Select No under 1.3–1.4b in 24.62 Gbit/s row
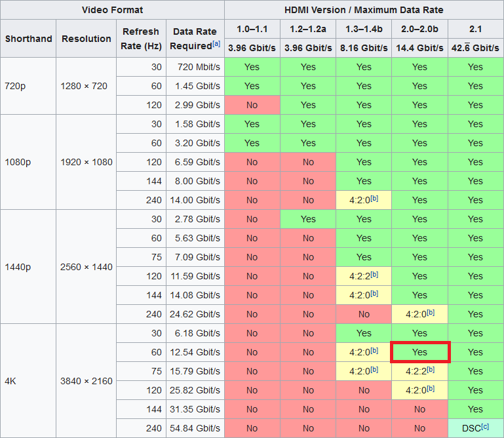The width and height of the screenshot is (504, 438). coord(364,314)
